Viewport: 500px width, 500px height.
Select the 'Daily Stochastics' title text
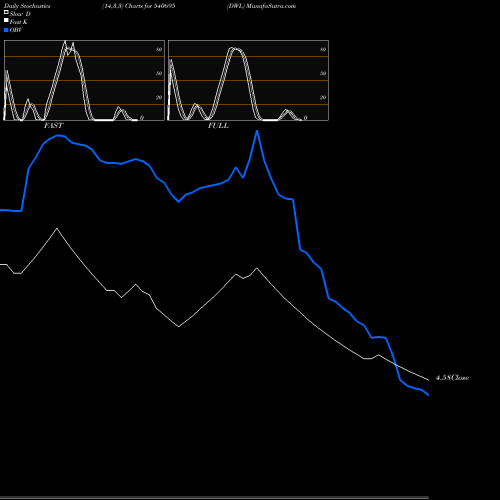click(27, 6)
